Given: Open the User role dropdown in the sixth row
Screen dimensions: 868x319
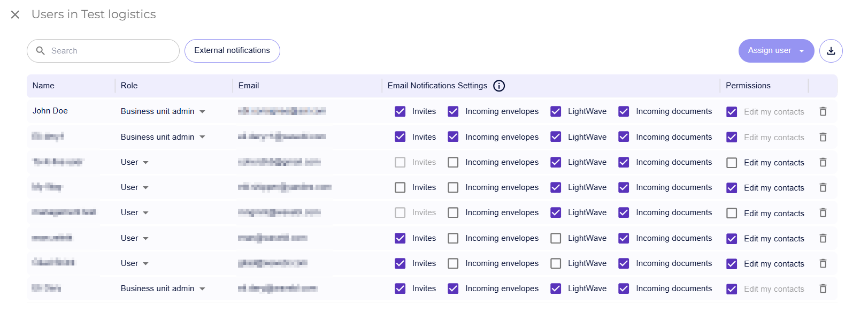Looking at the screenshot, I should coord(135,238).
